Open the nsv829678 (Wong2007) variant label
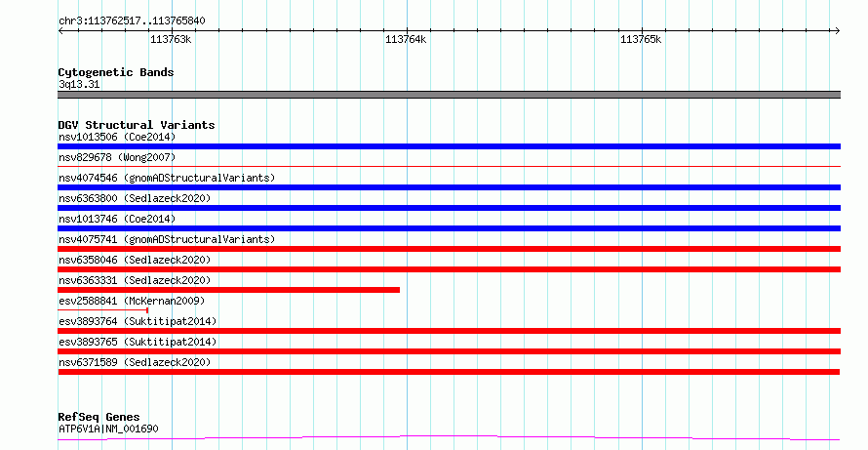The image size is (868, 450). (x=117, y=157)
